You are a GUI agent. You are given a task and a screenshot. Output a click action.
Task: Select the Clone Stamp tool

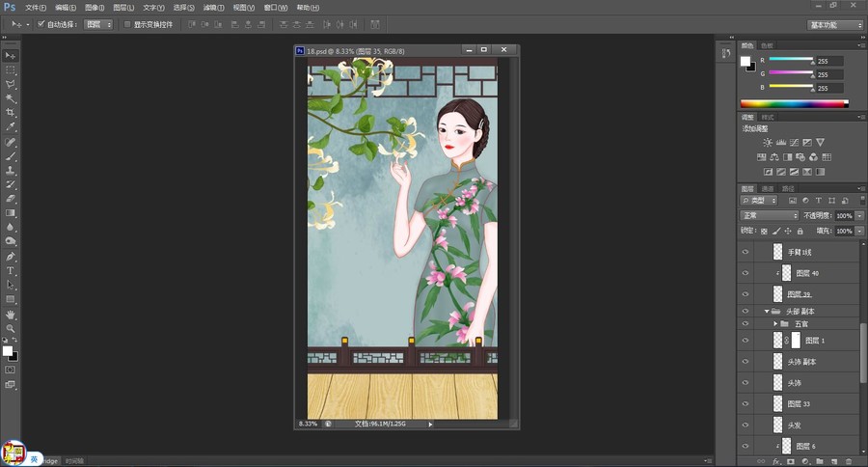(x=10, y=171)
